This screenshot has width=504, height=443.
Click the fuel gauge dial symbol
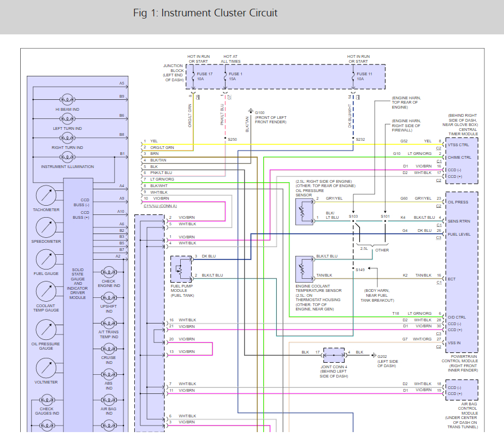coord(46,259)
